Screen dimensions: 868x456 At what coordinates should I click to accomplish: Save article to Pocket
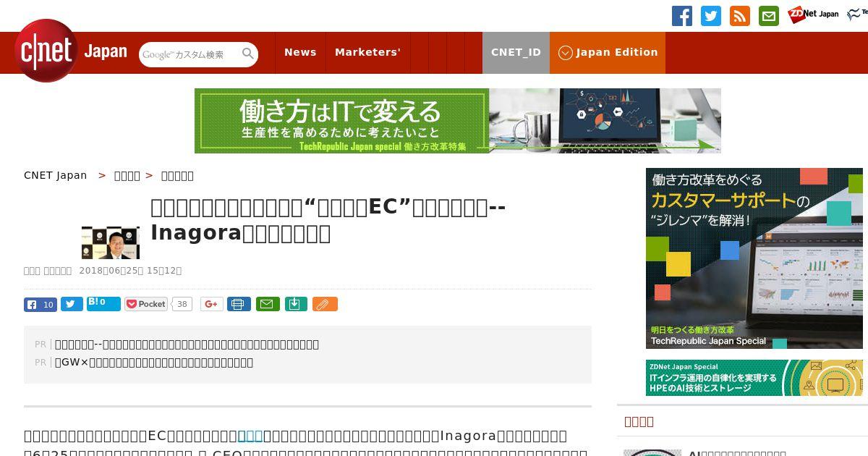(146, 304)
